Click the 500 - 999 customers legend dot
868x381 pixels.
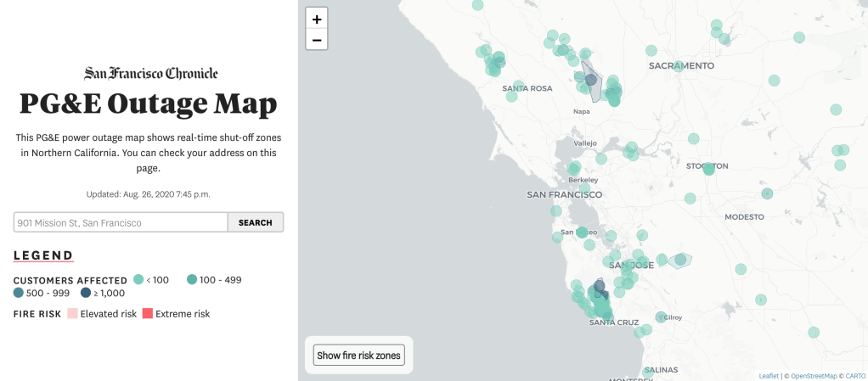pos(19,293)
